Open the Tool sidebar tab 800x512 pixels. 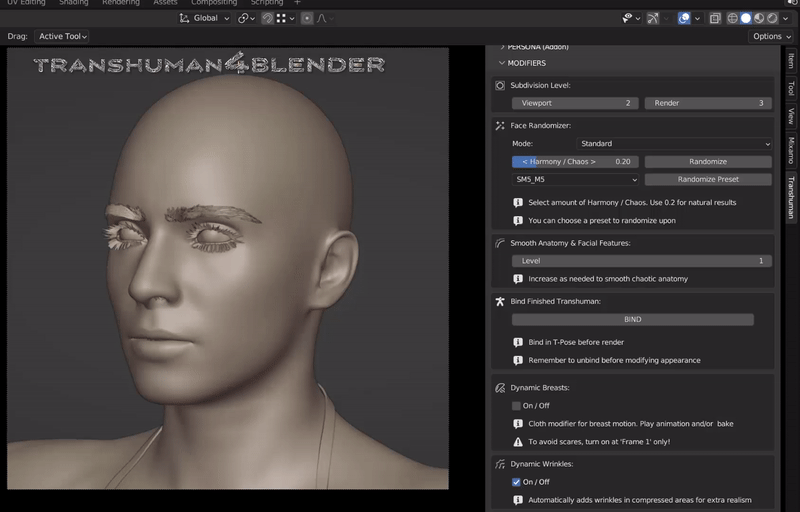[791, 88]
